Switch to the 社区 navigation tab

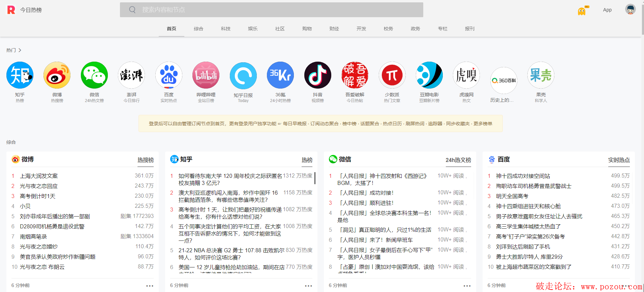(x=280, y=29)
